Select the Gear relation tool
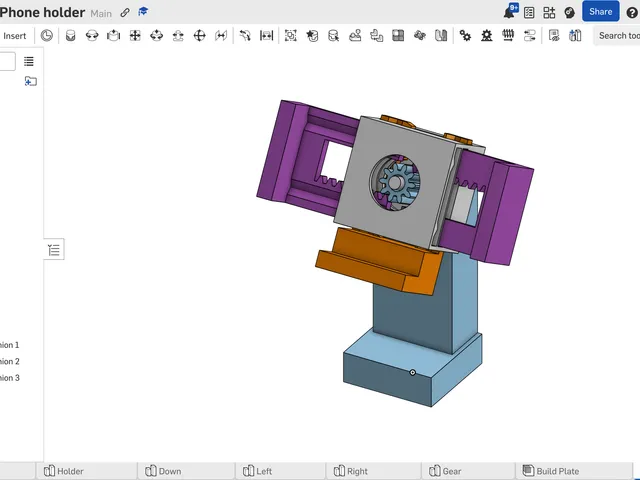Viewport: 640px width, 480px height. tap(465, 36)
